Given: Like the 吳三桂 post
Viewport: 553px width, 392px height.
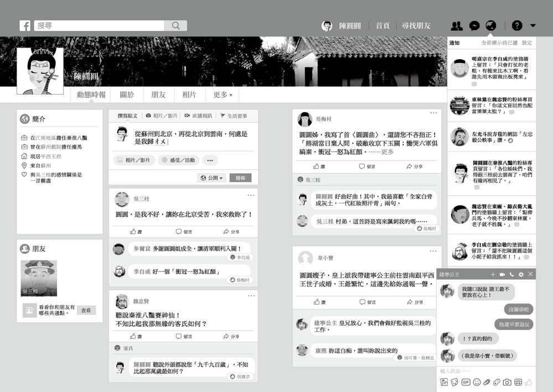Looking at the screenshot, I should click(x=136, y=232).
